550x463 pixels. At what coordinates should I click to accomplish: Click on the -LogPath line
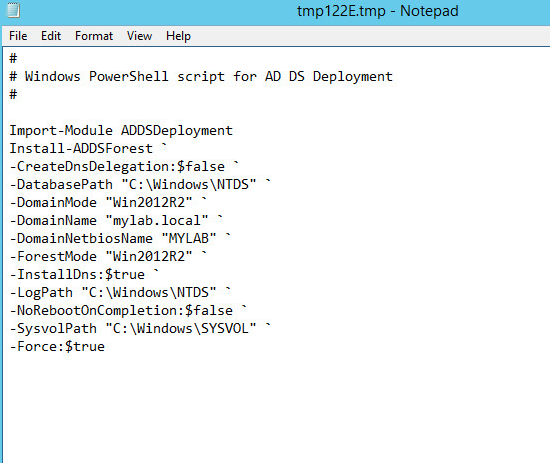click(x=120, y=292)
